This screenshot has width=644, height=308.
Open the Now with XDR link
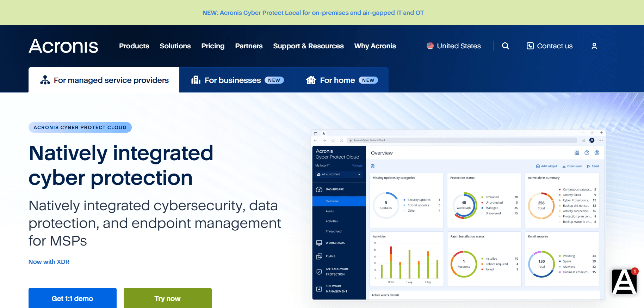tap(49, 262)
